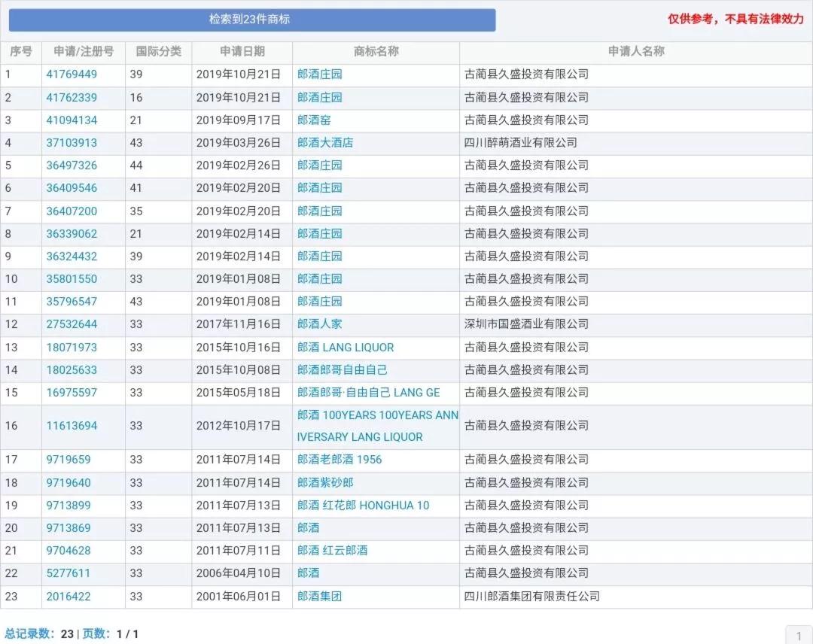The width and height of the screenshot is (813, 644).
Task: Open registration number 37103913
Action: [72, 142]
